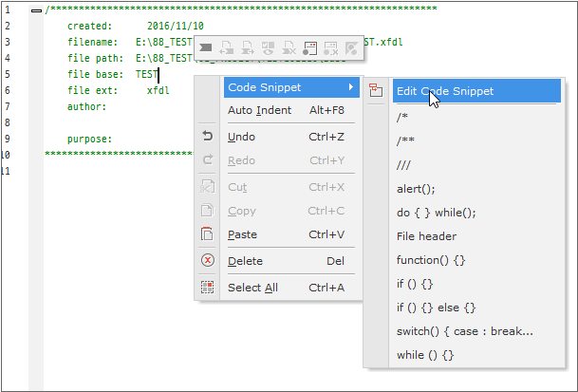Open Edit Code Snippet from the submenu
Image resolution: width=578 pixels, height=392 pixels.
(445, 91)
